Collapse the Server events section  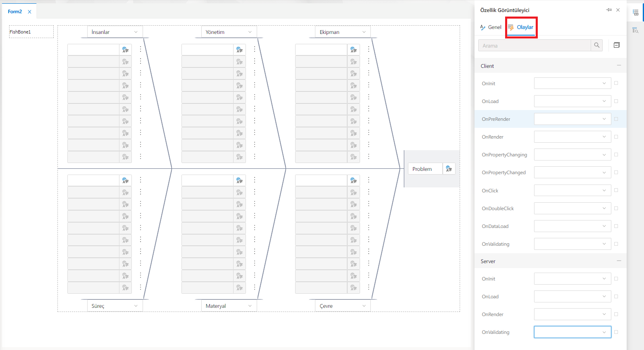pos(619,261)
